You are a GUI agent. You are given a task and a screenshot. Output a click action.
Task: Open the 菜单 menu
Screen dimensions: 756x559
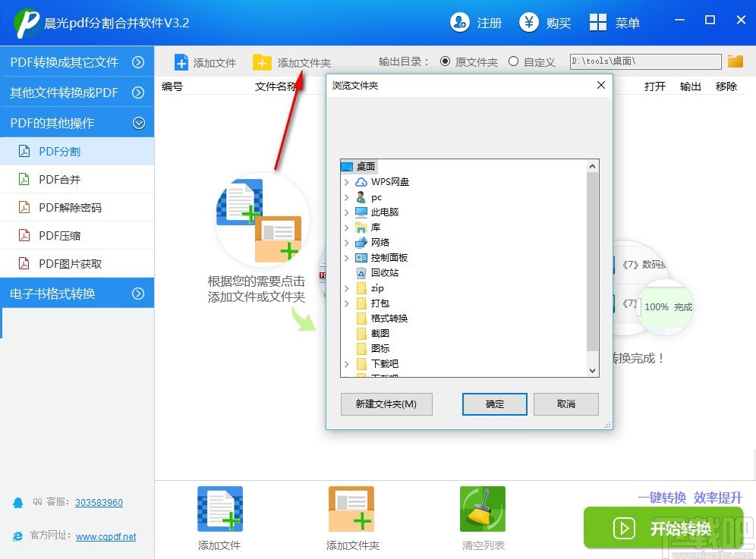click(615, 22)
